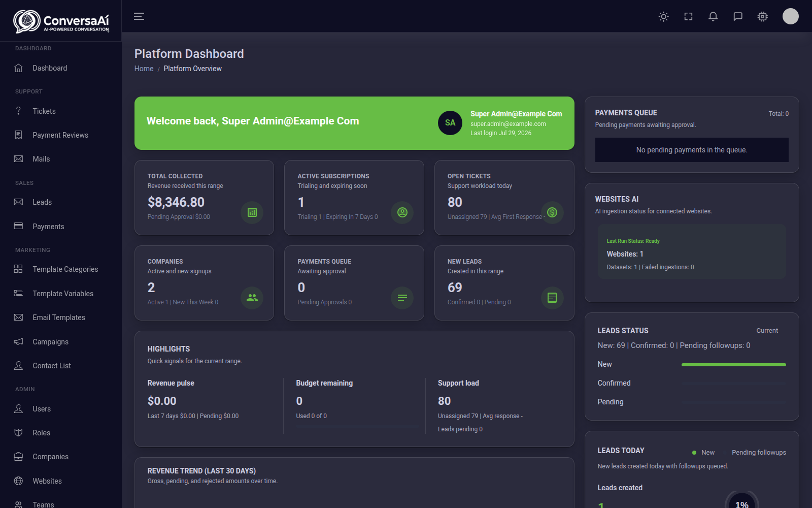Open notifications bell
This screenshot has width=812, height=508.
tap(713, 16)
